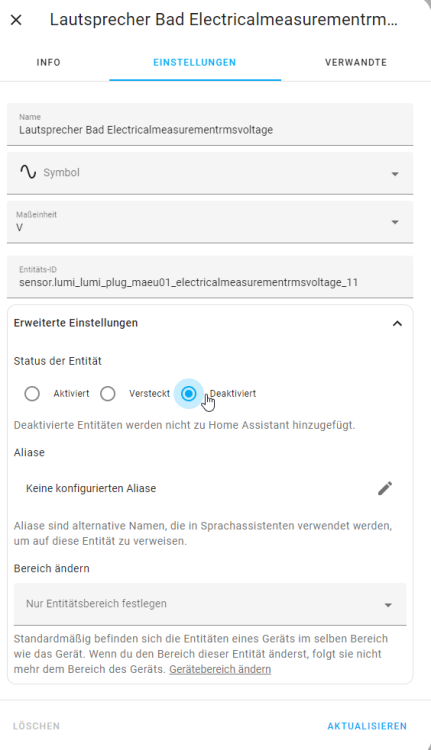Open the Maßeinheit dropdown
This screenshot has width=431, height=750.
click(210, 222)
